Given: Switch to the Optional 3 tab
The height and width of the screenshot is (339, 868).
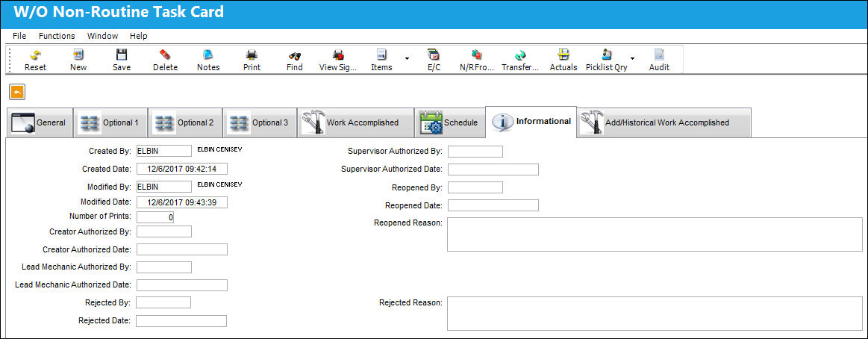Looking at the screenshot, I should click(x=260, y=122).
